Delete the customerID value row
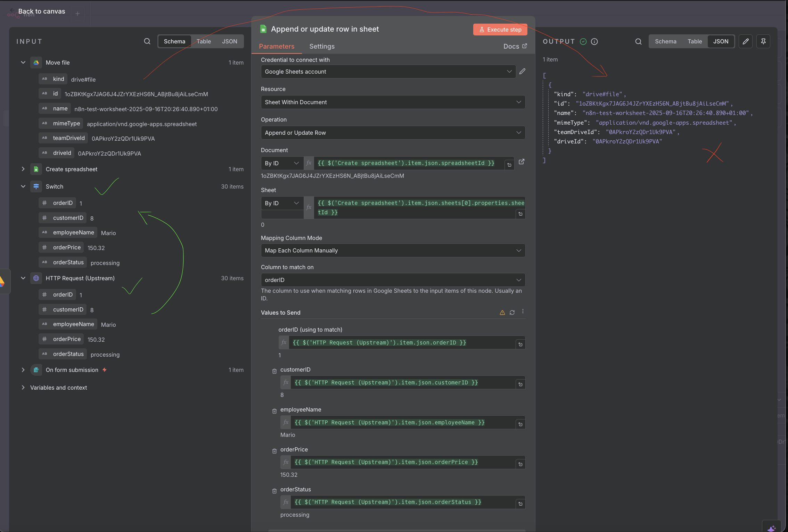This screenshot has height=532, width=788. click(x=274, y=371)
